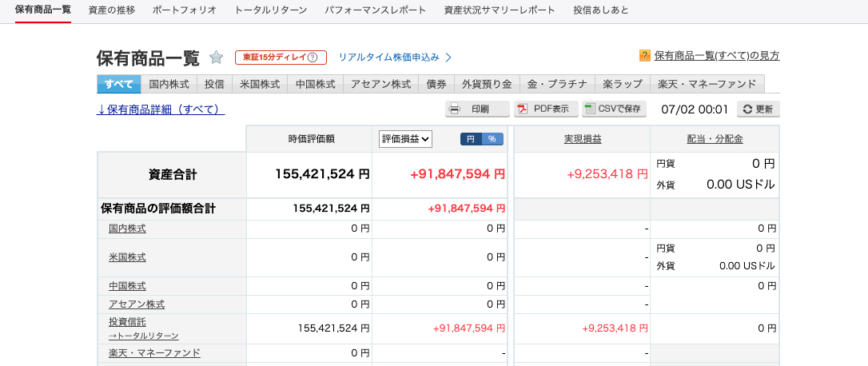The image size is (868, 366).
Task: Click the favorite star icon next to 保有商品一覧
Action: 216,57
